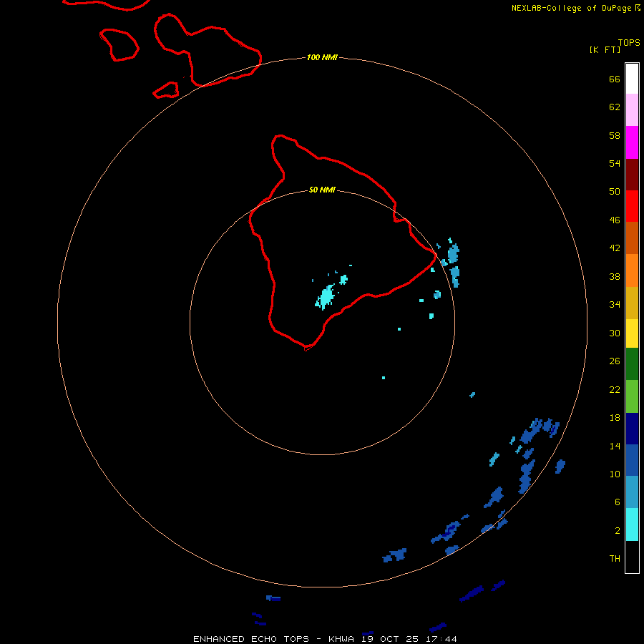
Task: Click the '58' legend value
Action: tap(615, 135)
